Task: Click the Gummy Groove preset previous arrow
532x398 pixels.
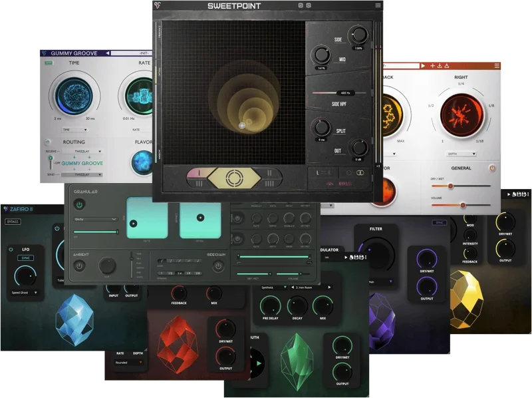Action: click(108, 53)
